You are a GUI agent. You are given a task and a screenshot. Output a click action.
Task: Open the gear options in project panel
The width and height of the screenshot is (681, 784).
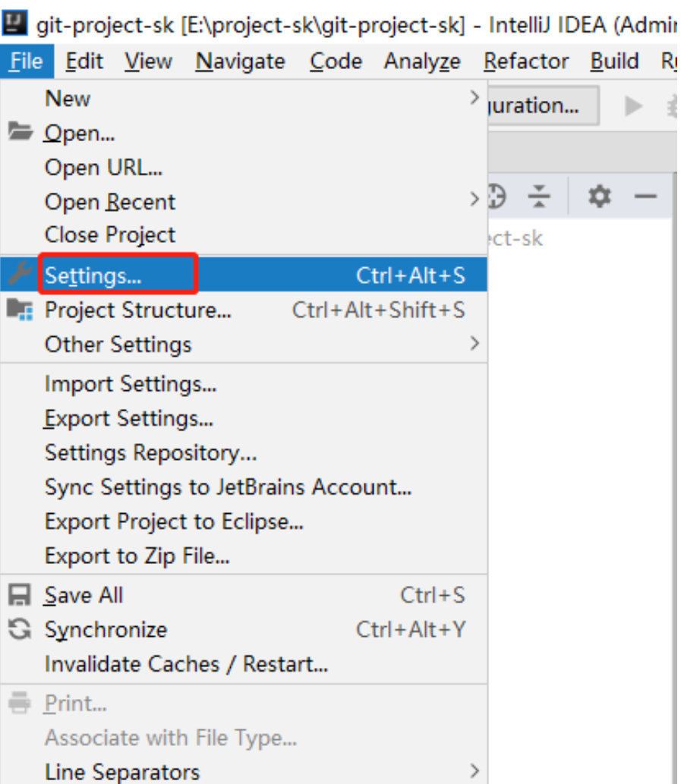pos(600,198)
